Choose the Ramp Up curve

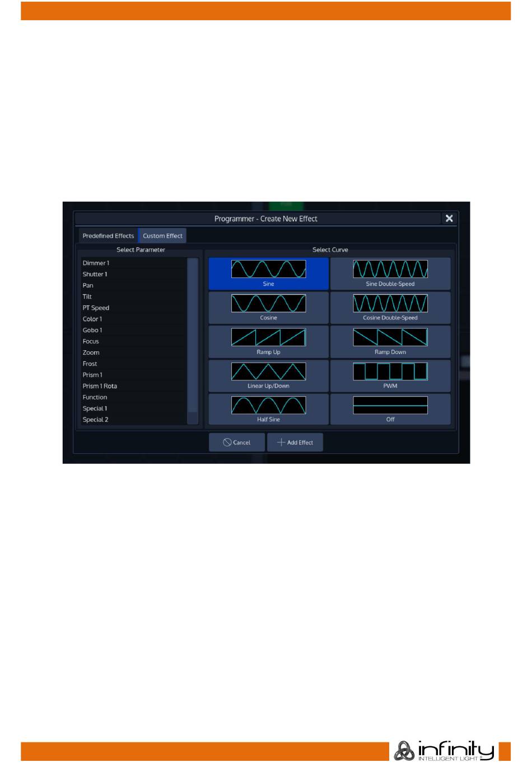tap(268, 342)
